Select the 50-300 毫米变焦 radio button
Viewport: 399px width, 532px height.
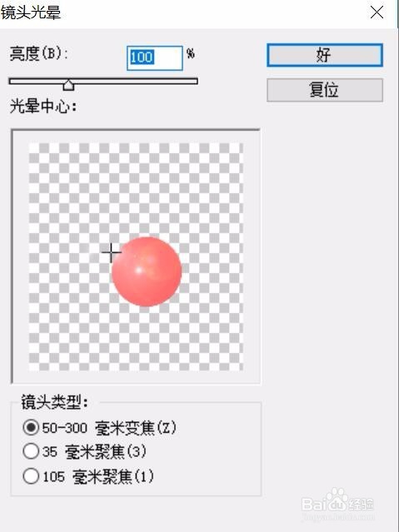(x=31, y=427)
